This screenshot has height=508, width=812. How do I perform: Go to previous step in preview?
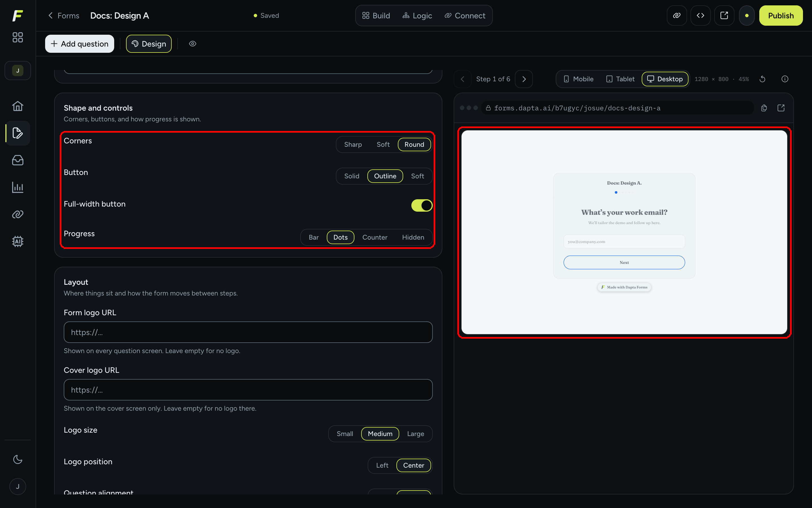coord(462,79)
